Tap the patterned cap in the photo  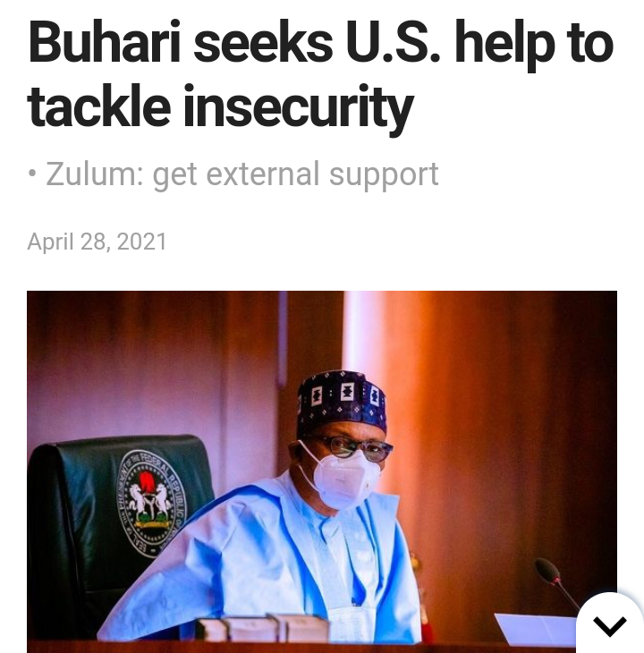coord(343,401)
